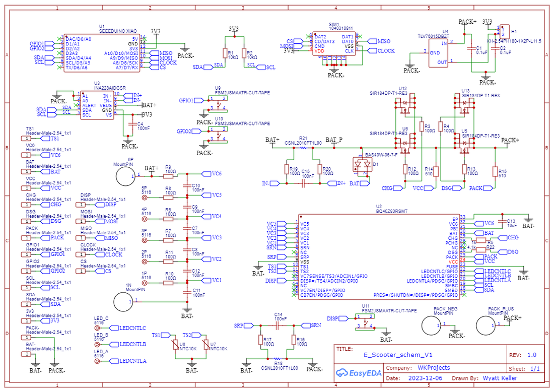Click the title text E_Scooter_schem_V1
This screenshot has width=554, height=392.
[398, 355]
